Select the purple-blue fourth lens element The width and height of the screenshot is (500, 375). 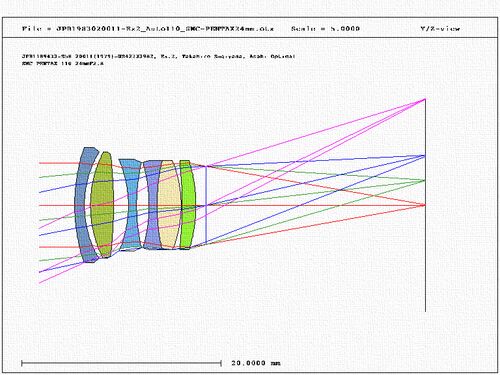tap(152, 205)
